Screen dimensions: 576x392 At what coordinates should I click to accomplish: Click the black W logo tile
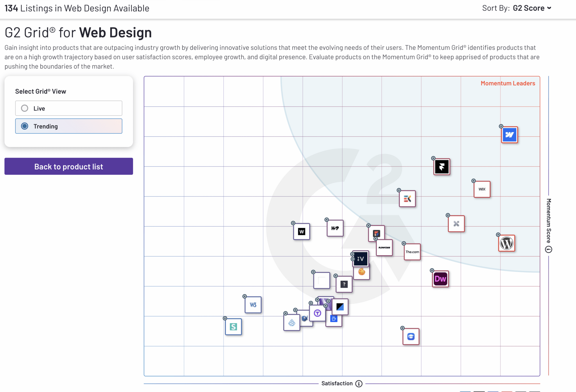pyautogui.click(x=302, y=232)
